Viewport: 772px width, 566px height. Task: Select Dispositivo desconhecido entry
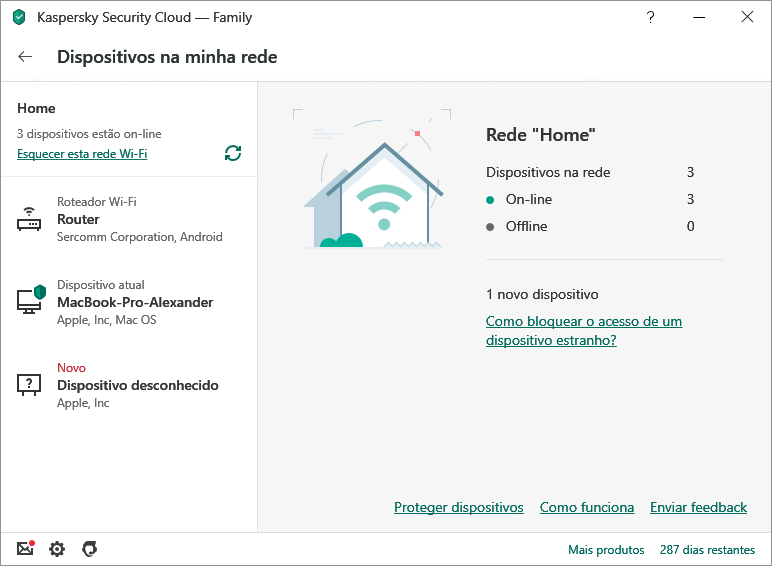137,385
